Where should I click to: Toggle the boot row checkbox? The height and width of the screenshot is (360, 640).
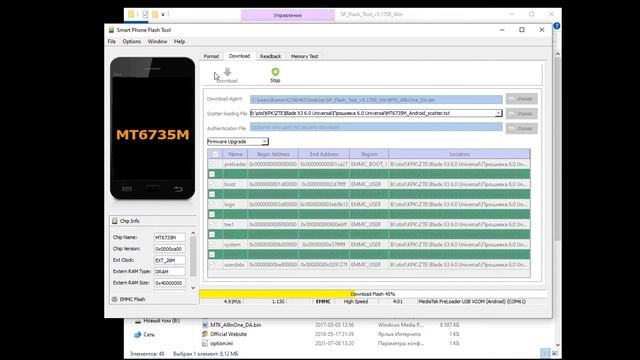point(212,184)
